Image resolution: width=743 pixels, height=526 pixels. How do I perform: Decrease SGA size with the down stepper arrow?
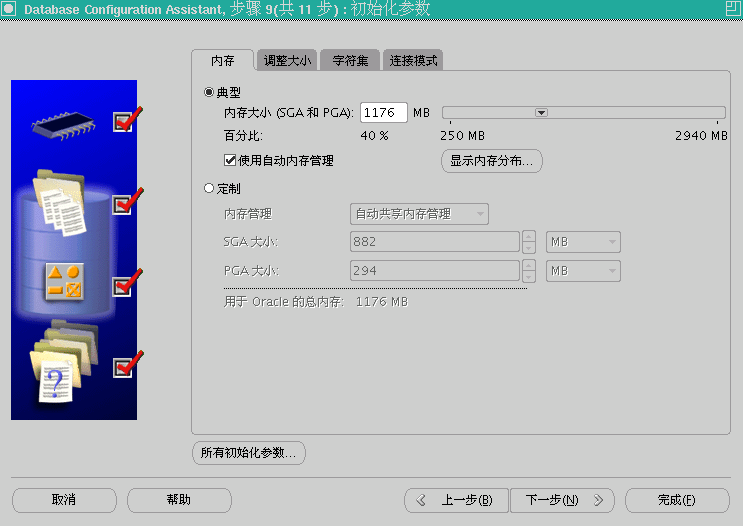pos(529,248)
